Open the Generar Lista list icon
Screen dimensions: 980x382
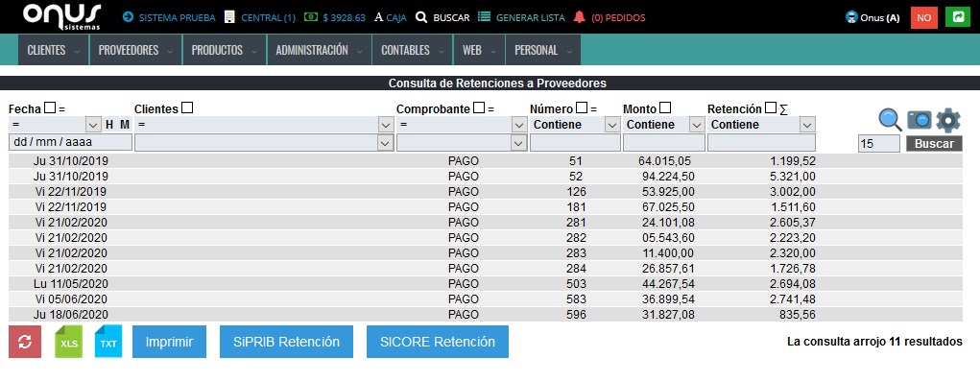click(x=484, y=17)
